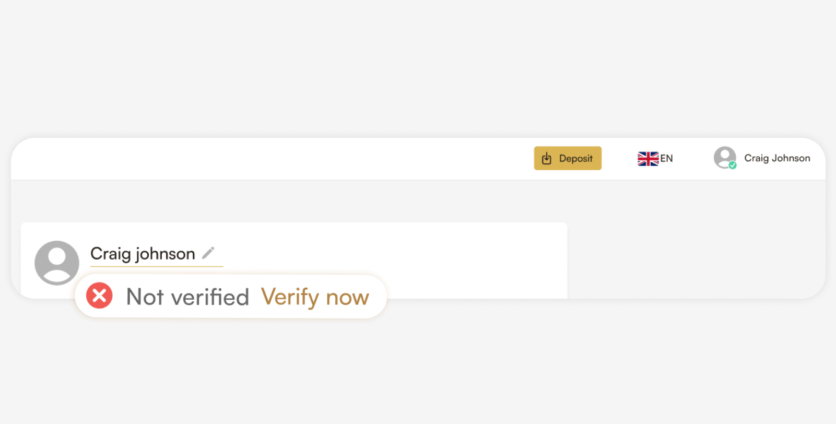Click the download icon inside Deposit button
The image size is (836, 424).
[x=547, y=158]
